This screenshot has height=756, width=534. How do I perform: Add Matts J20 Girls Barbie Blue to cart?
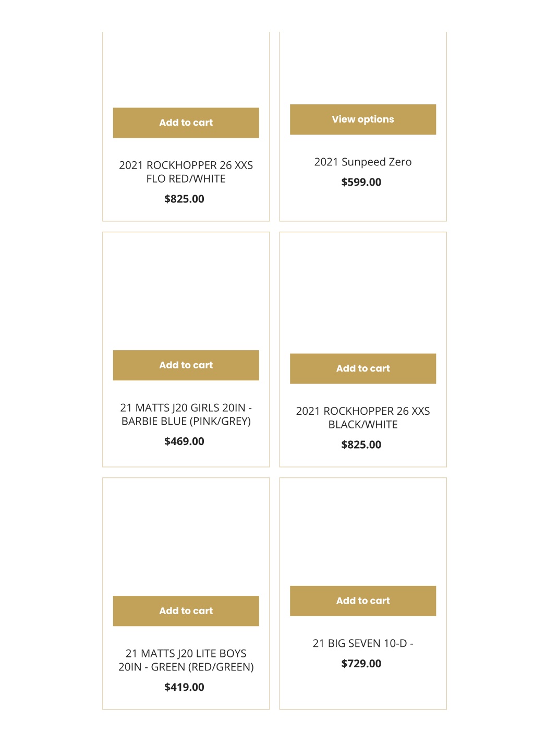(186, 365)
